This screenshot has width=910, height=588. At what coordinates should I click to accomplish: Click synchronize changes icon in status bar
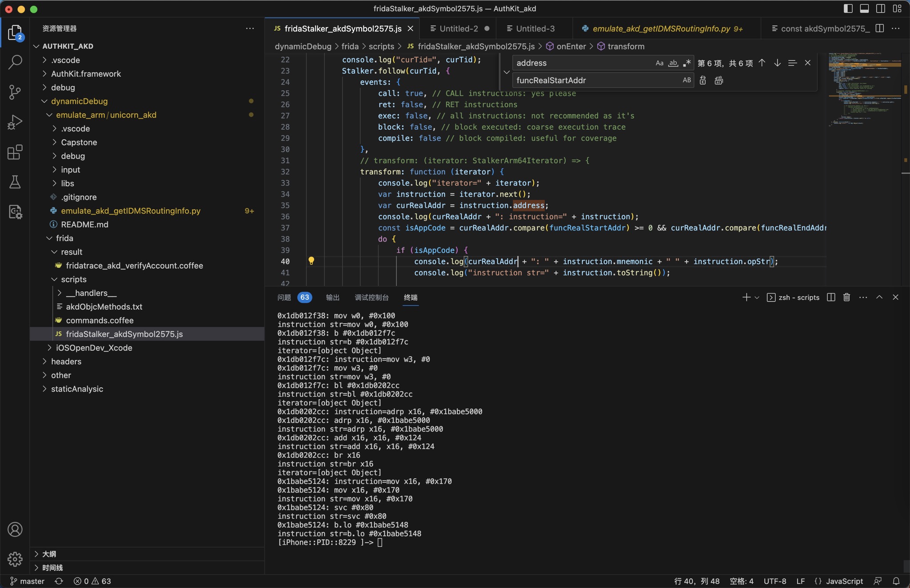(x=59, y=581)
